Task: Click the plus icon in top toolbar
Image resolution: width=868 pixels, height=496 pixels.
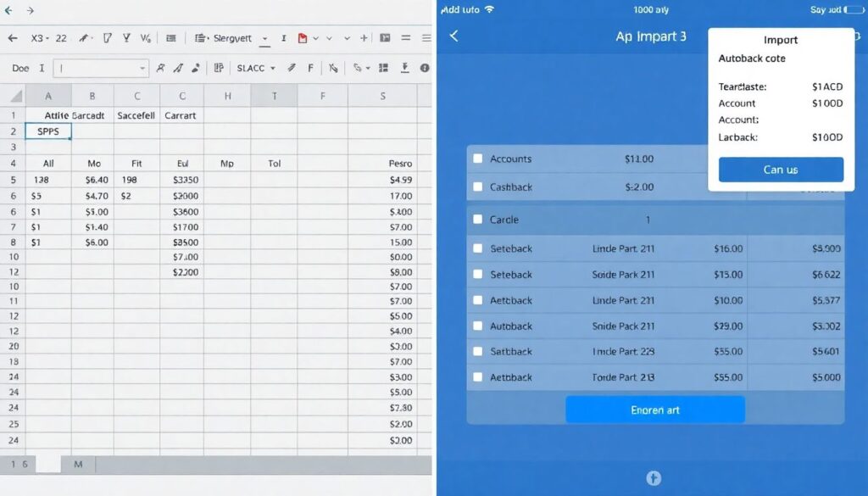Action: pyautogui.click(x=364, y=38)
